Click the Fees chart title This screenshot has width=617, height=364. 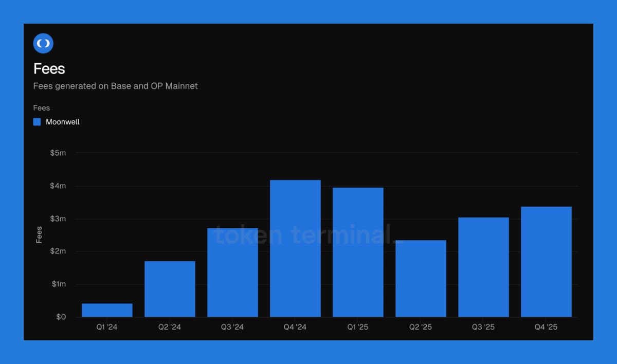(x=49, y=69)
